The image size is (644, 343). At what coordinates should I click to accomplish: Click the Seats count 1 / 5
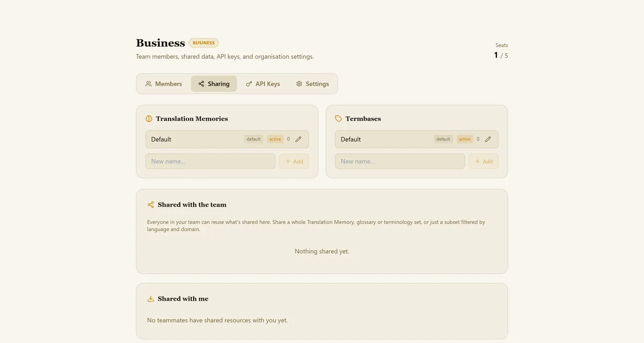coord(501,55)
